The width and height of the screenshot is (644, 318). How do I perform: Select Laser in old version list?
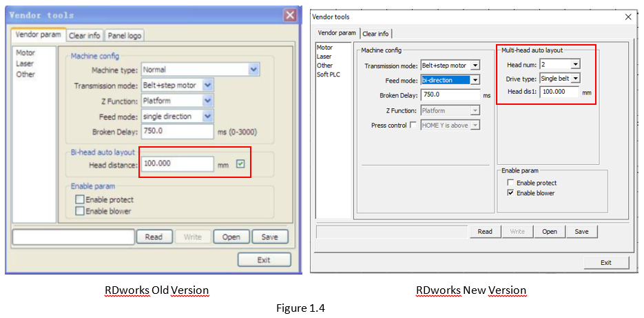tap(25, 63)
